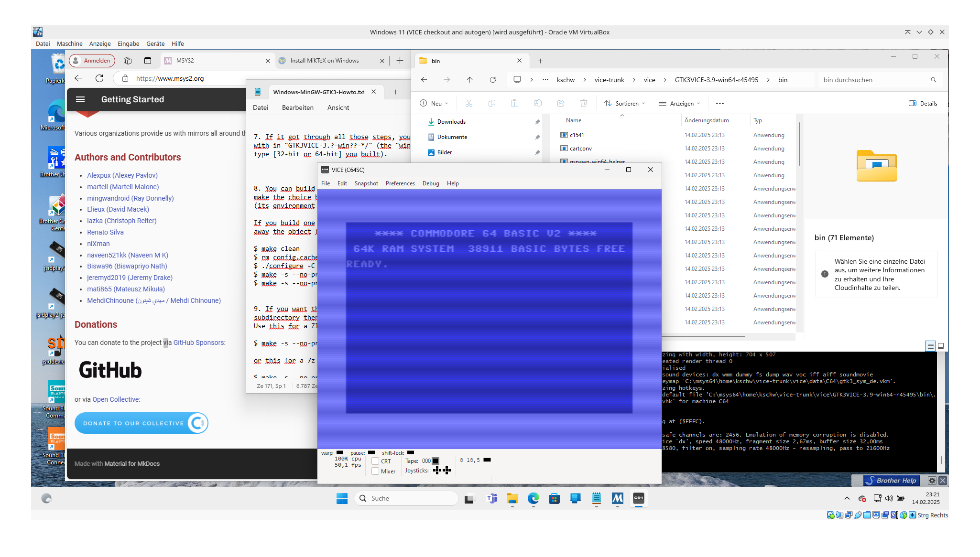Enable the Mixer checkbox in VICE
Image resolution: width=980 pixels, height=557 pixels.
click(375, 471)
